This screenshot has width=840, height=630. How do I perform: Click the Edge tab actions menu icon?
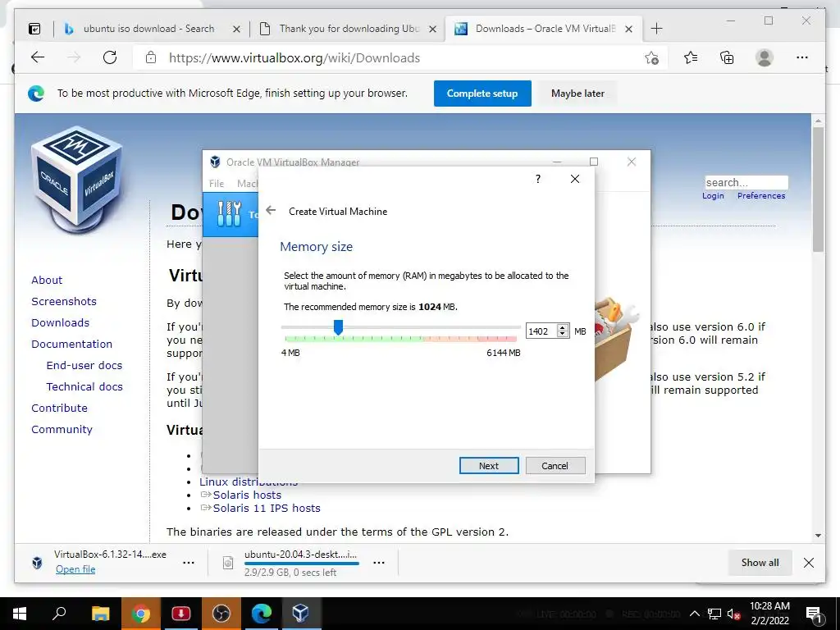point(34,29)
